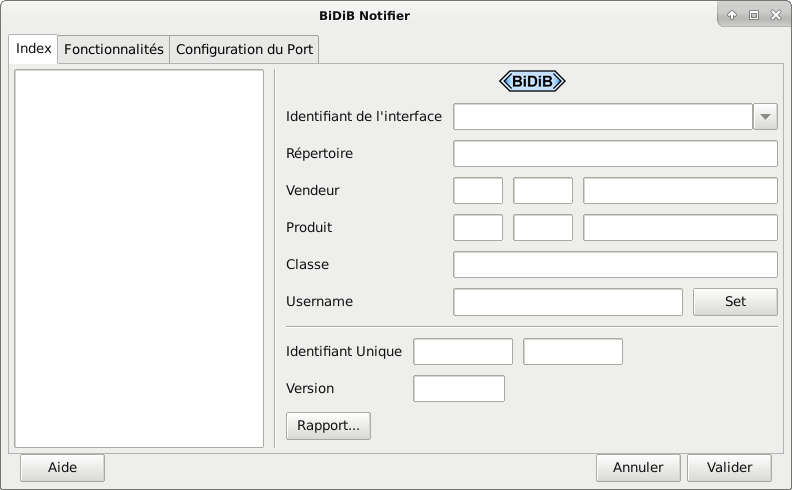792x490 pixels.
Task: Focus the Identifiant de l'interface text field
Action: [x=602, y=117]
